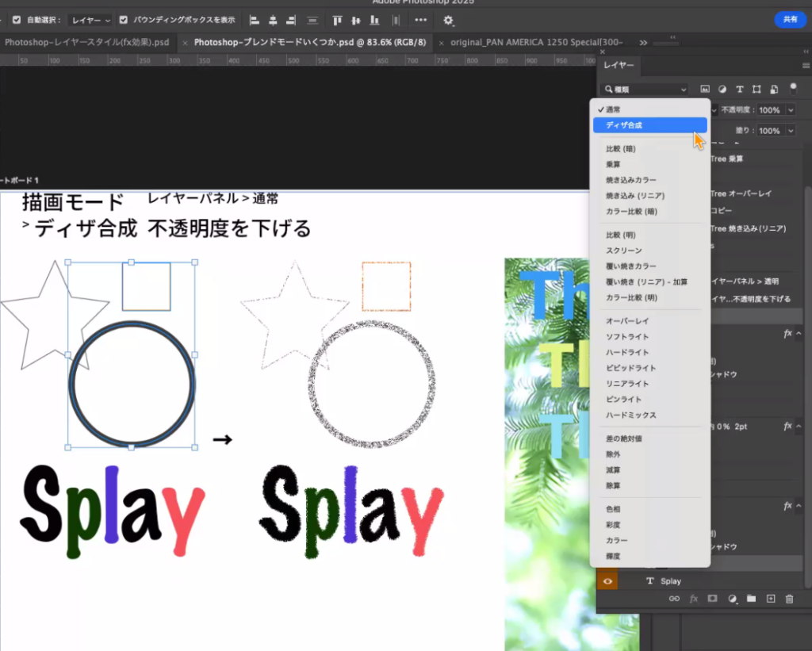This screenshot has height=651, width=812.
Task: Click the adjustment layer filter icon
Action: click(x=722, y=90)
